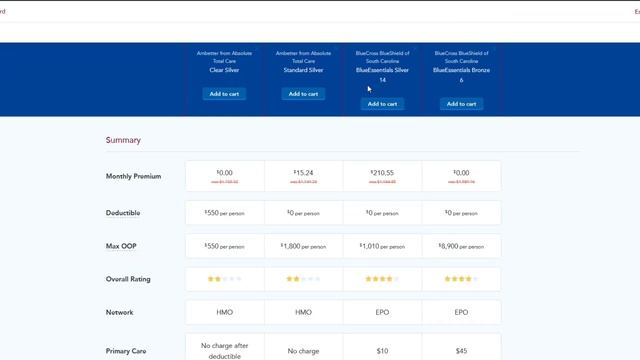Click BlueEssentials Bronze $0 per person deductible
Viewport: 640px width, 360px height.
[461, 213]
